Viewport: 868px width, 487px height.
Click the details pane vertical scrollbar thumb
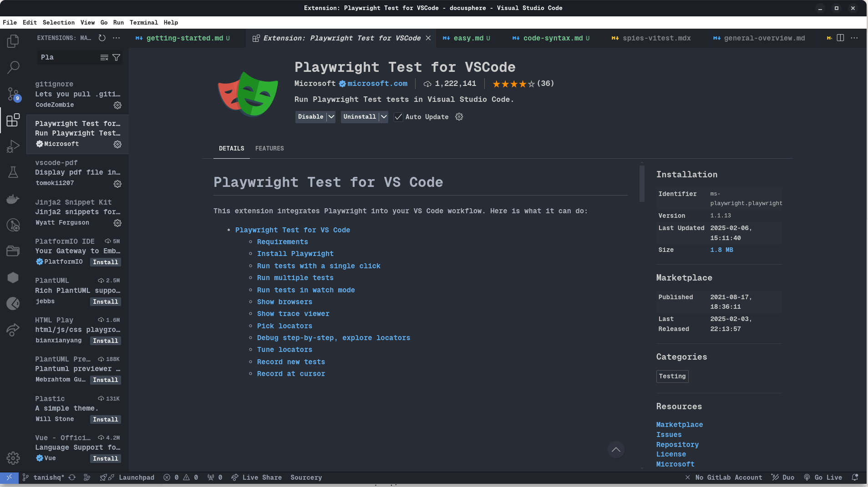click(x=642, y=183)
